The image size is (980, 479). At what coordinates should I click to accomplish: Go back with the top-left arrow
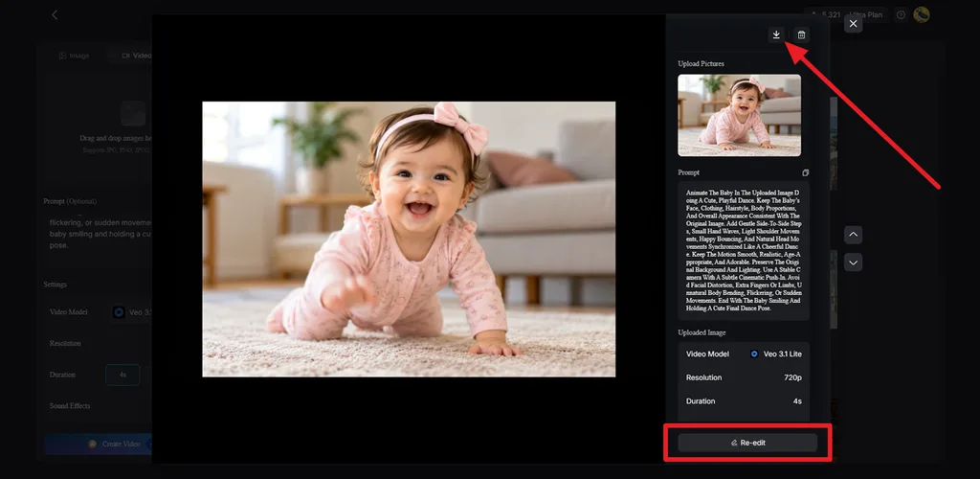pyautogui.click(x=55, y=14)
